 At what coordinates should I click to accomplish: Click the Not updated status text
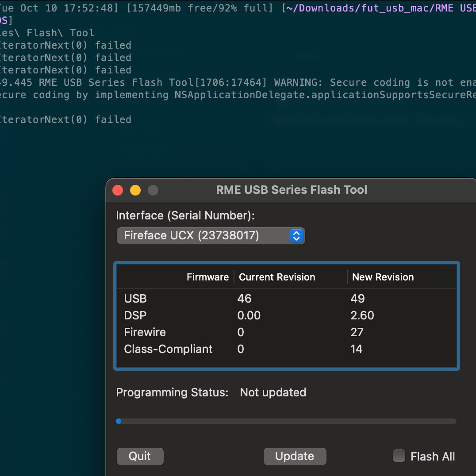[273, 392]
